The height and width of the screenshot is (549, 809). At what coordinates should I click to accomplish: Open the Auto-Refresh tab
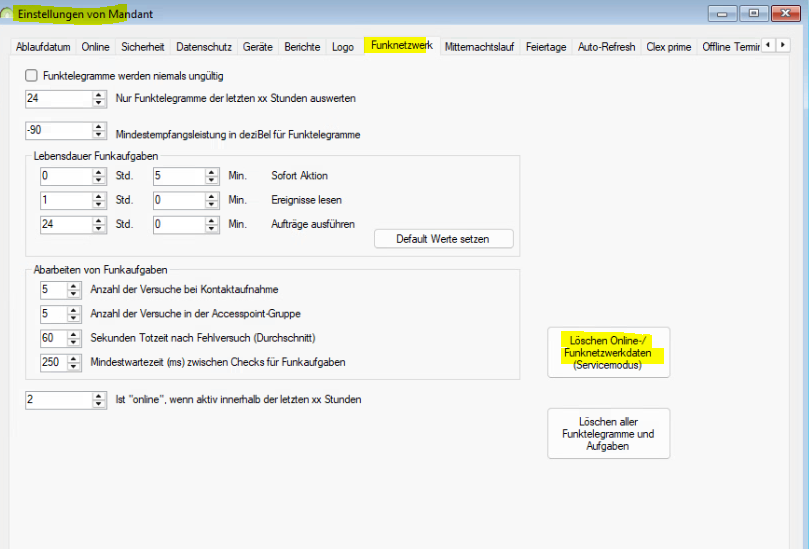[x=606, y=47]
